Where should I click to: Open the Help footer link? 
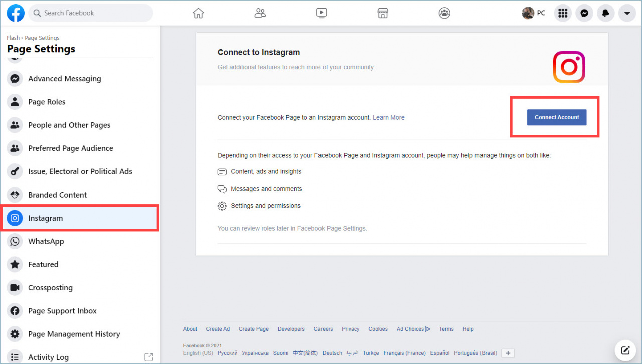(468, 329)
